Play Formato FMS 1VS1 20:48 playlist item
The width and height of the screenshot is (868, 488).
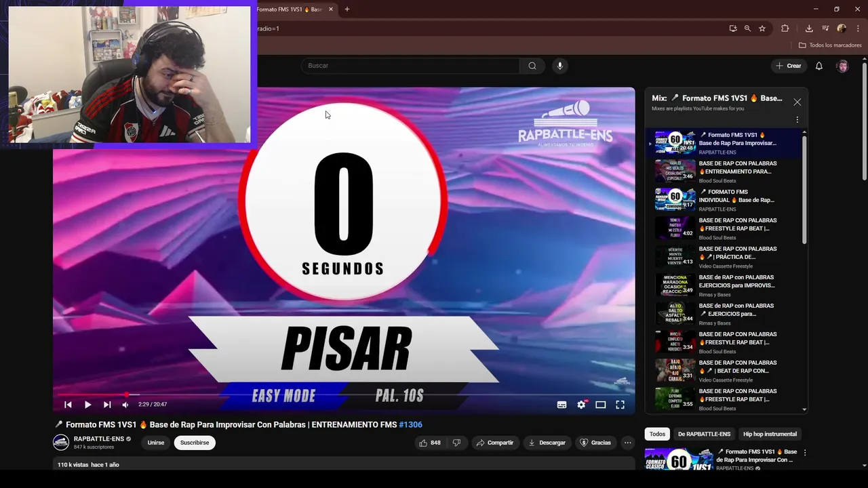click(724, 143)
